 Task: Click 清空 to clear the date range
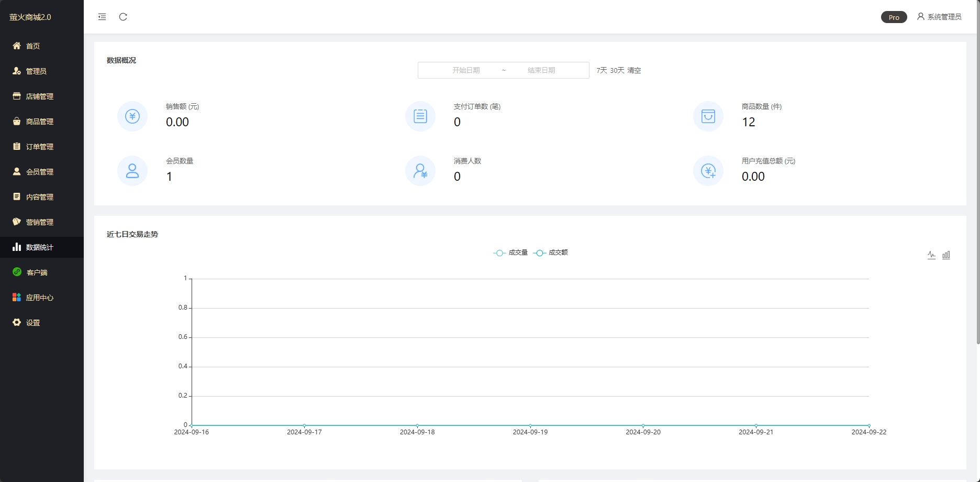pyautogui.click(x=634, y=70)
